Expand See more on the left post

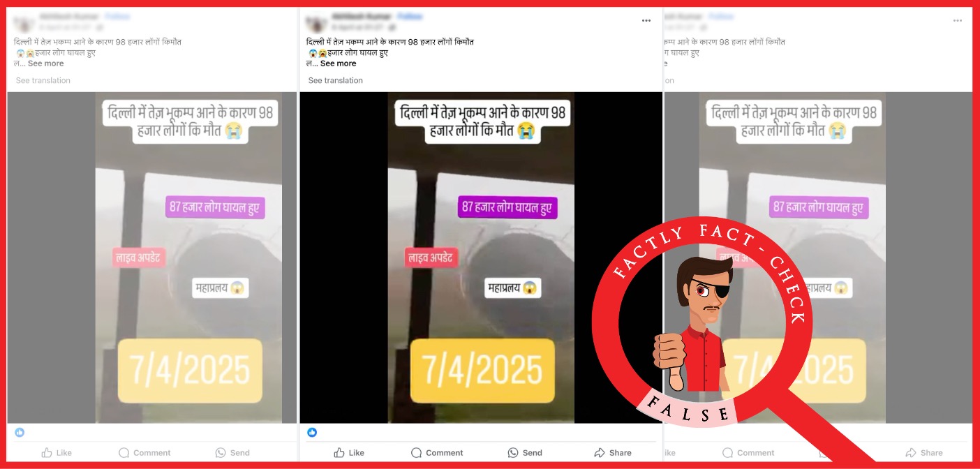pyautogui.click(x=45, y=64)
